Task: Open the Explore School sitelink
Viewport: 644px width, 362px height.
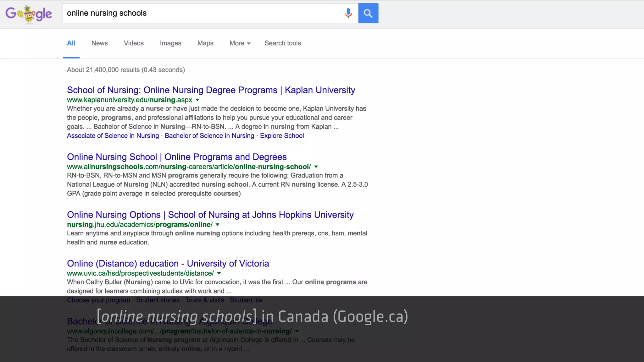Action: 282,136
